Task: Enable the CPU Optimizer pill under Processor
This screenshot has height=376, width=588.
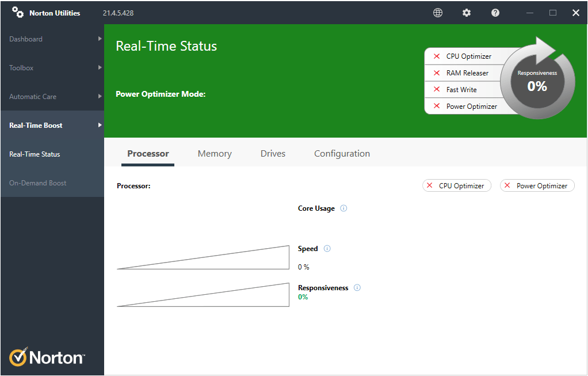Action: click(x=457, y=186)
